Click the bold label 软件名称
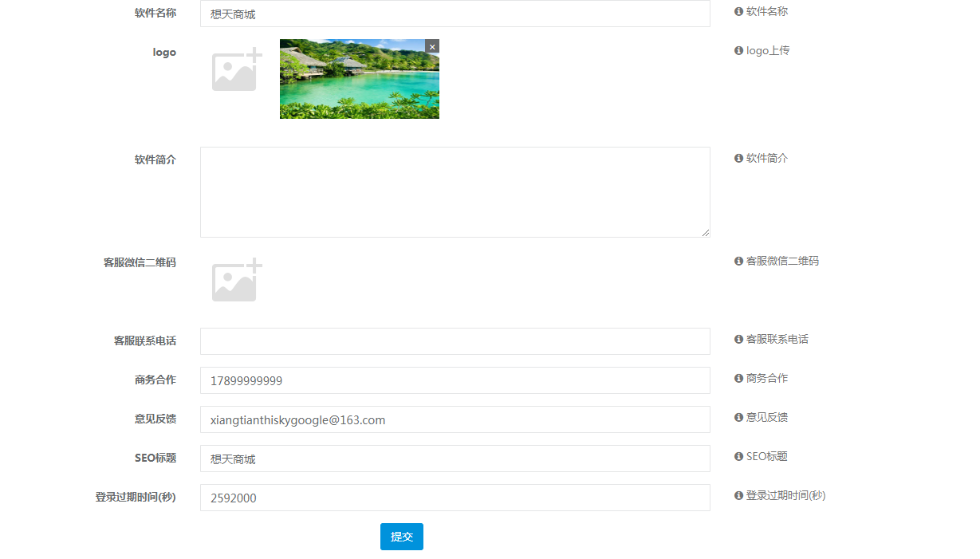Viewport: 980px width, 559px height. (x=155, y=14)
